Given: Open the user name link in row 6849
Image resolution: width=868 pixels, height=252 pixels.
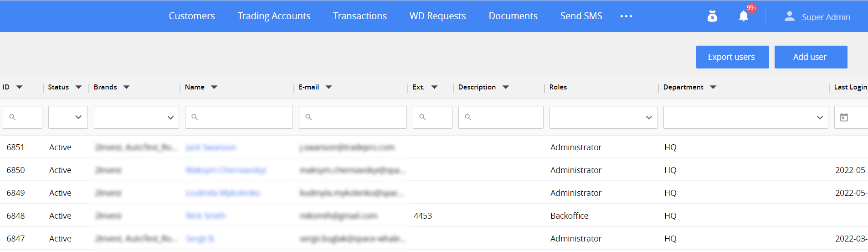Looking at the screenshot, I should coord(223,193).
